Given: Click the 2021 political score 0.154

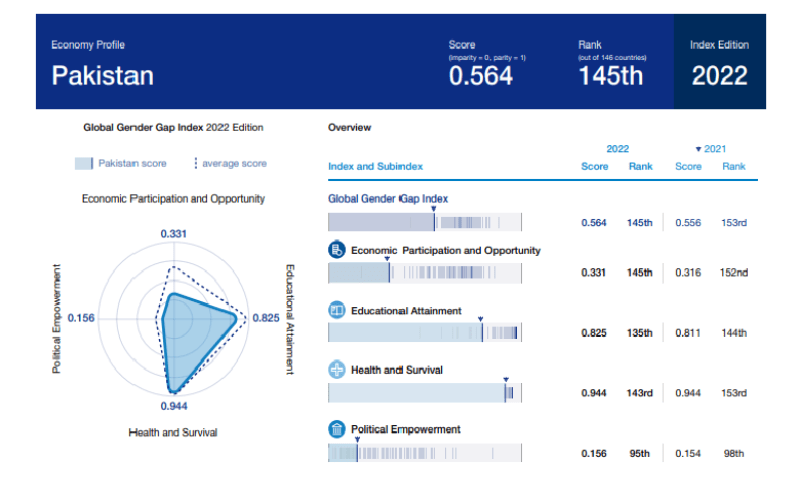Looking at the screenshot, I should pyautogui.click(x=688, y=453).
